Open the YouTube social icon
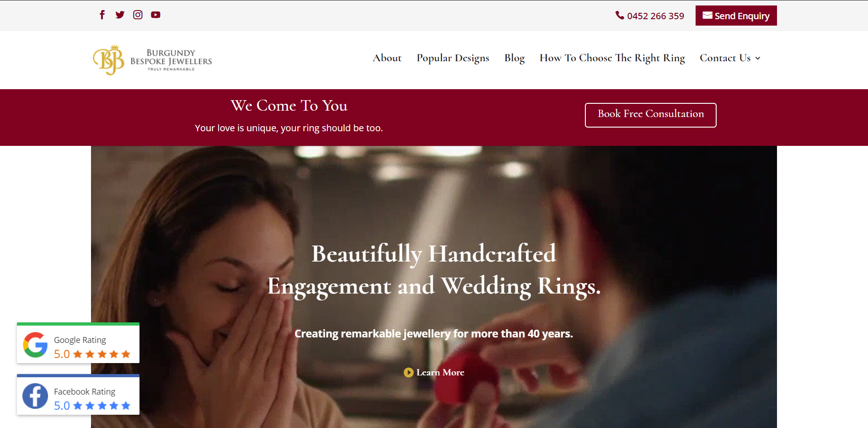This screenshot has height=428, width=868. (155, 15)
